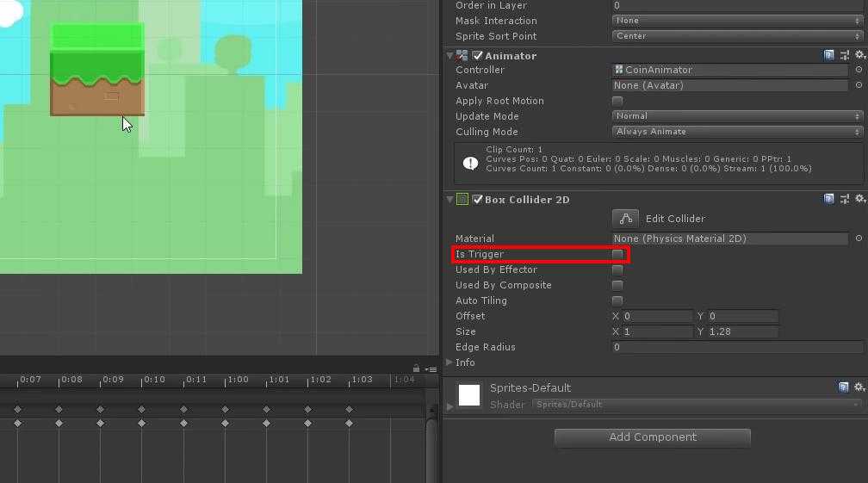Image resolution: width=868 pixels, height=483 pixels.
Task: Check the Used By Effector option
Action: pyautogui.click(x=617, y=270)
